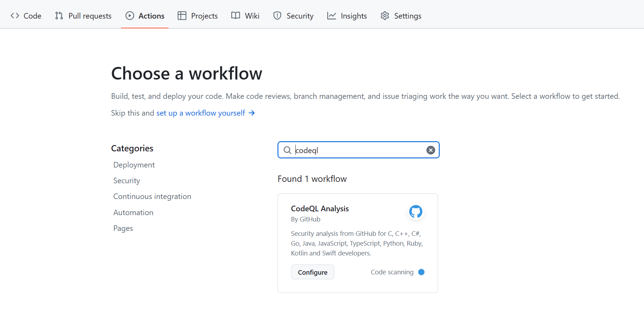Click the Security shield icon
The height and width of the screenshot is (315, 644).
pyautogui.click(x=277, y=16)
